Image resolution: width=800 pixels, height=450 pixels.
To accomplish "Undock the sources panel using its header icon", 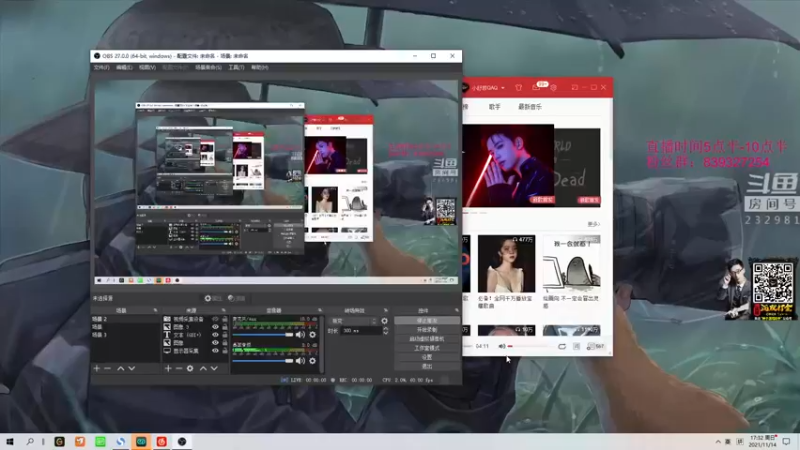I will click(x=223, y=310).
